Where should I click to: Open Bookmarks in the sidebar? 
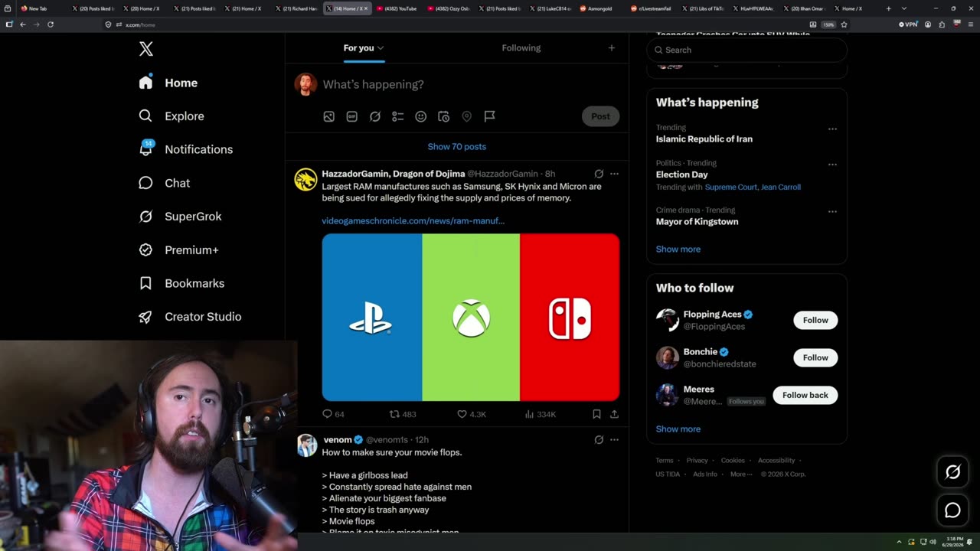pos(181,283)
